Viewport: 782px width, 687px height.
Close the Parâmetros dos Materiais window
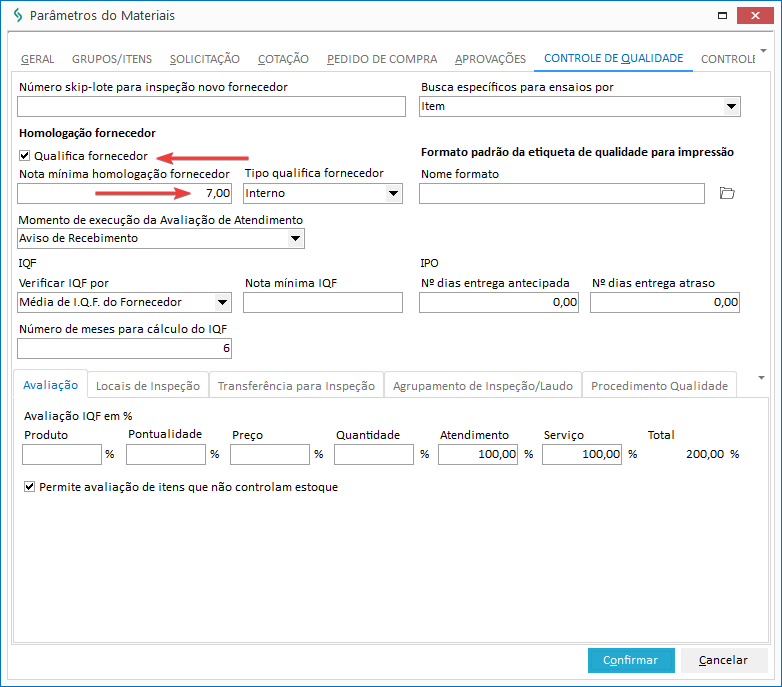755,16
